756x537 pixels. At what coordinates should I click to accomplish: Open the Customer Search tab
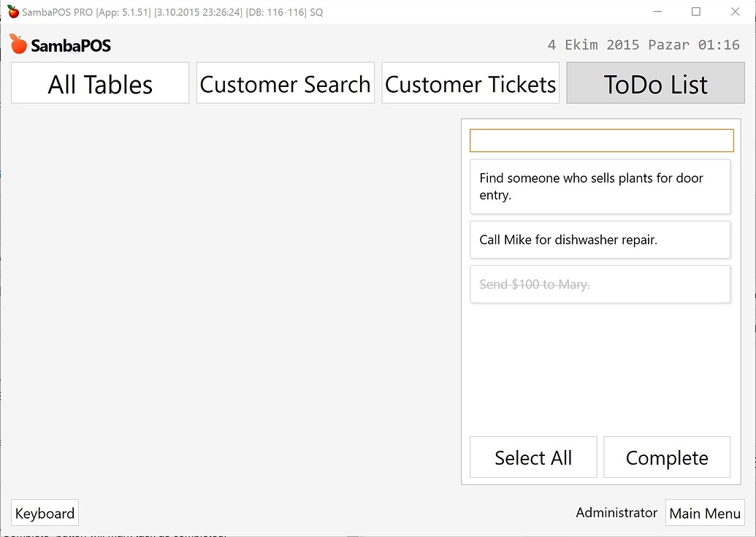coord(285,83)
